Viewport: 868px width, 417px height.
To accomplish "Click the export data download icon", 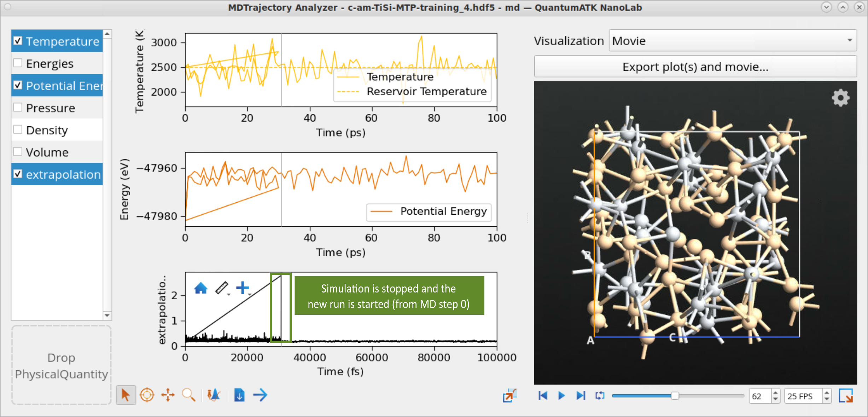I will point(239,395).
